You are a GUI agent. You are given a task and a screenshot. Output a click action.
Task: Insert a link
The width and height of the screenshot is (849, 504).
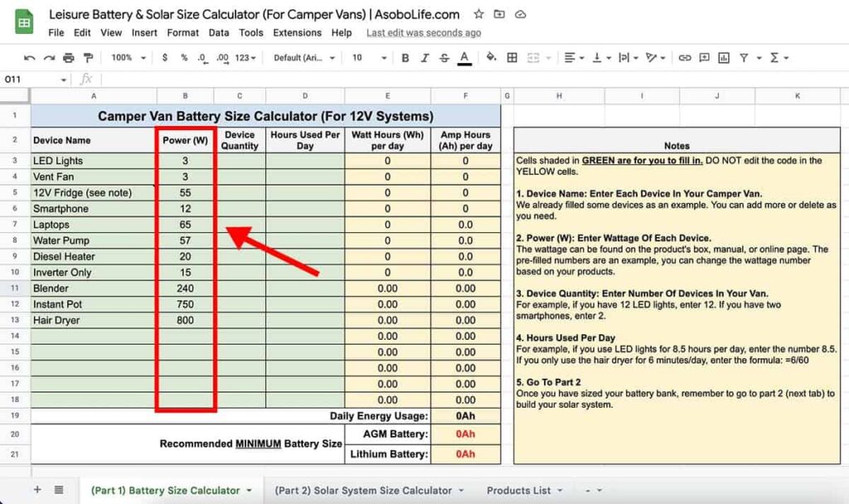point(684,57)
